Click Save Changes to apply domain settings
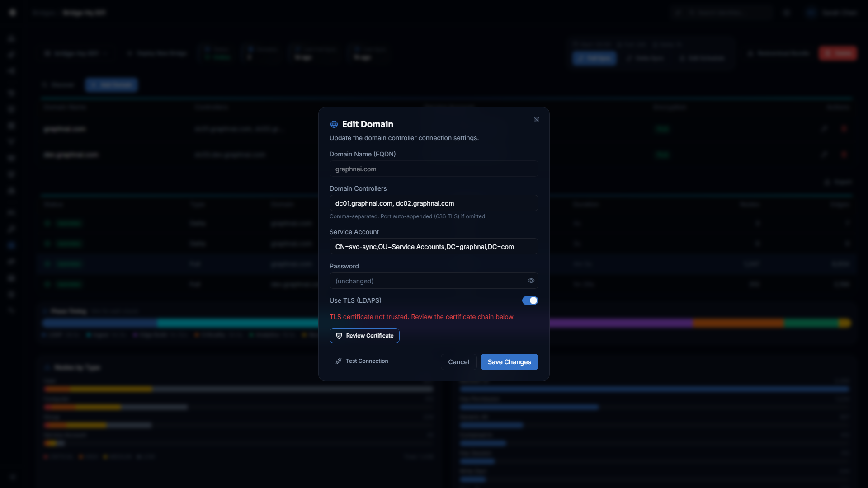868x488 pixels. [x=509, y=362]
